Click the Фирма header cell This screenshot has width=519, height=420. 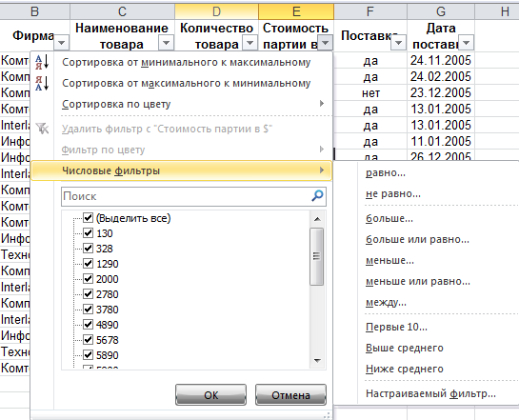pos(34,35)
